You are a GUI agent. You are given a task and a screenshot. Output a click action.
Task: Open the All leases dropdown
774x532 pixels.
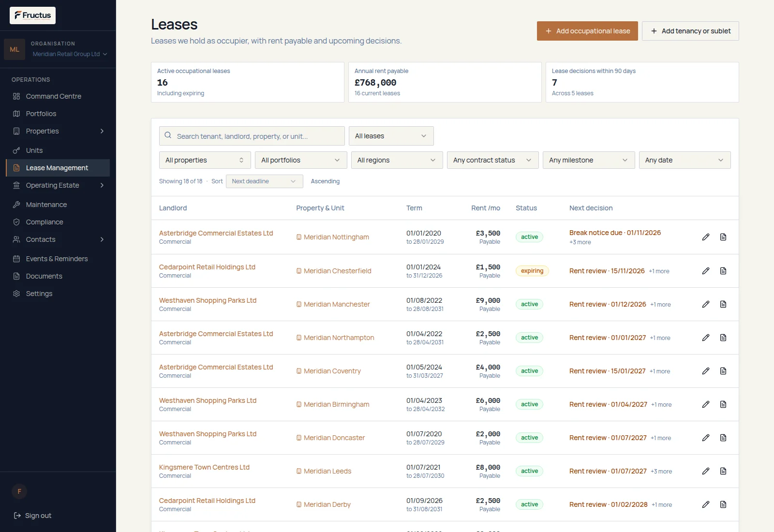(391, 136)
